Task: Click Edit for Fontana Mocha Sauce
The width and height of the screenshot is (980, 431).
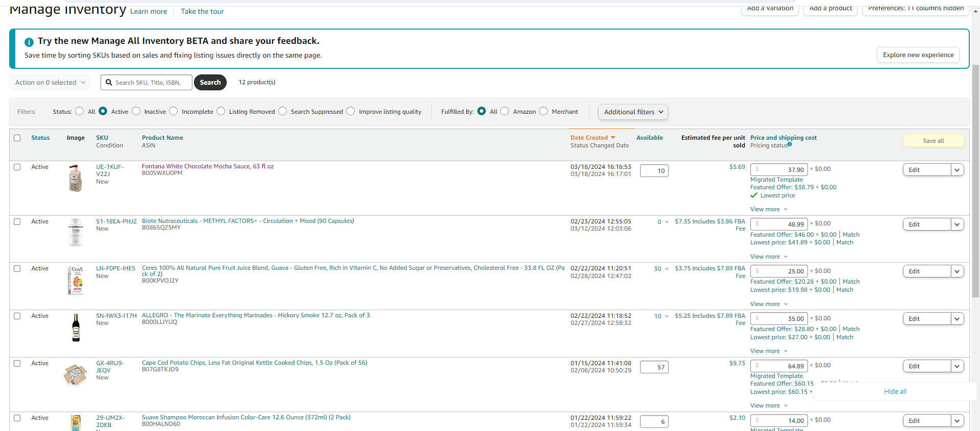Action: point(927,170)
